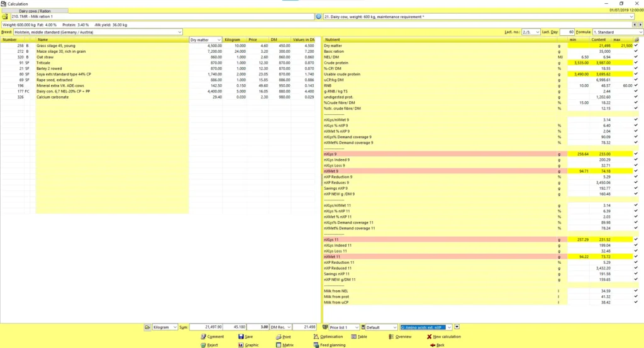This screenshot has width=644, height=348.
Task: Toggle checkmark for Milk from NEL row
Action: click(x=636, y=291)
